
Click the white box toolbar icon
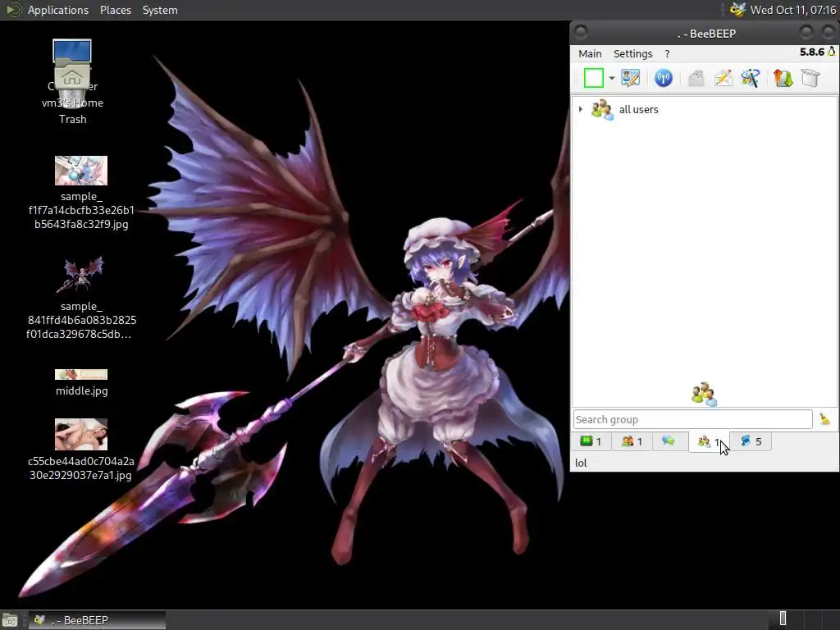click(x=810, y=78)
